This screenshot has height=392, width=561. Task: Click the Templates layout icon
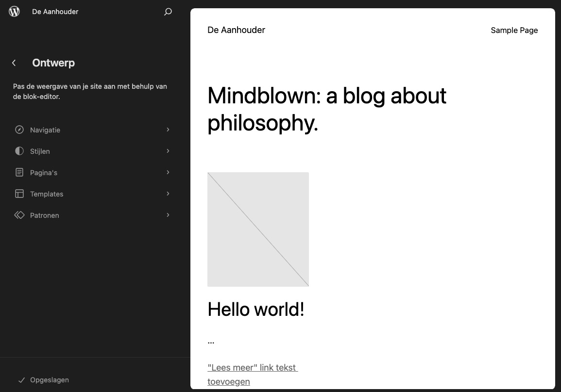tap(19, 194)
